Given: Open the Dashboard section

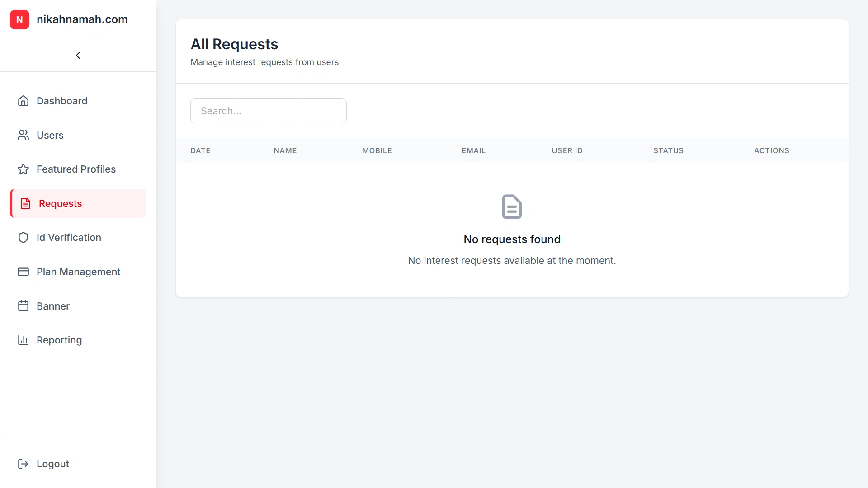Looking at the screenshot, I should [x=62, y=101].
